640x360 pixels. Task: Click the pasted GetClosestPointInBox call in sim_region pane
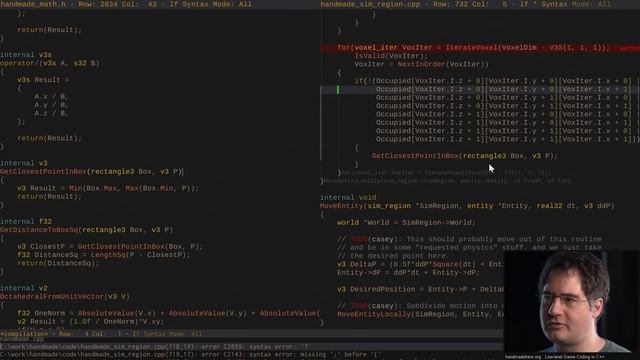(x=464, y=156)
